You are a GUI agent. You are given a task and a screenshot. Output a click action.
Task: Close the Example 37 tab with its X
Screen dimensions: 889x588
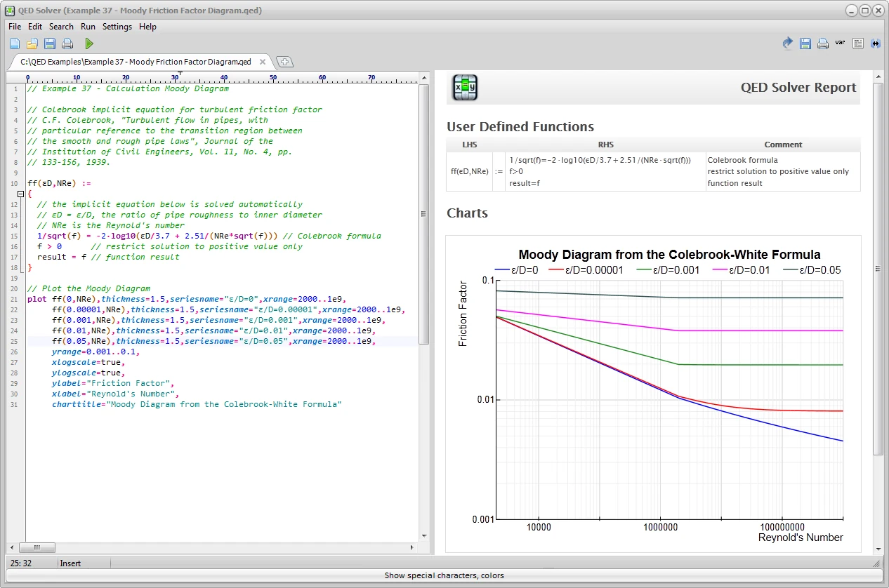pos(263,62)
